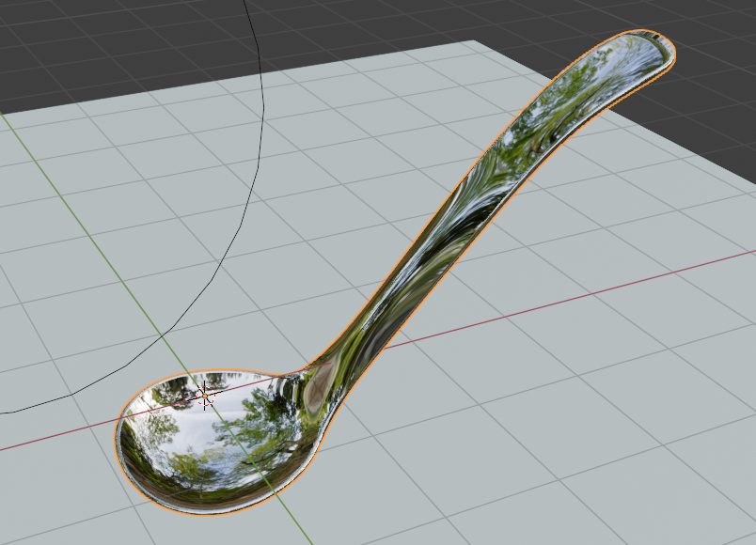
Task: Click the black curve's lower end at the left edge
Action: tap(6, 412)
